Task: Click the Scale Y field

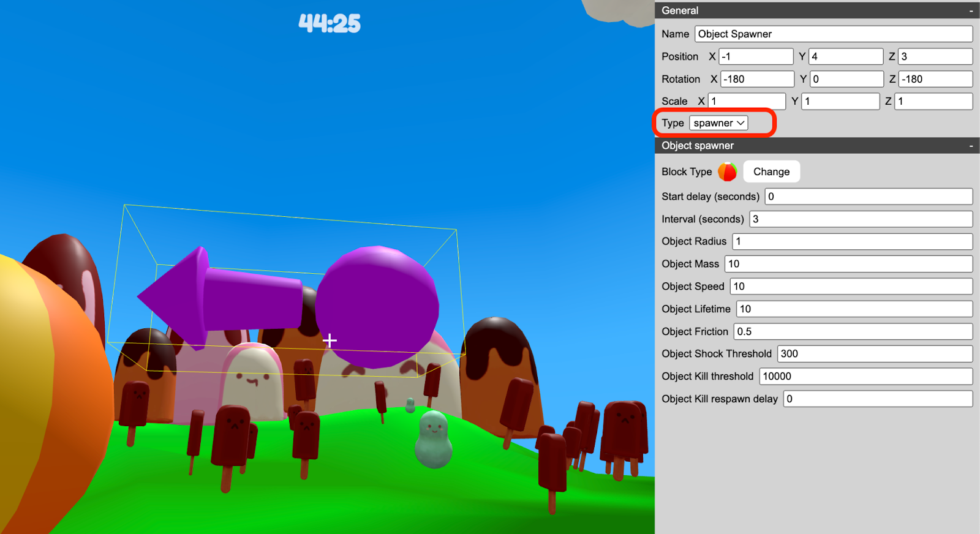Action: (840, 101)
